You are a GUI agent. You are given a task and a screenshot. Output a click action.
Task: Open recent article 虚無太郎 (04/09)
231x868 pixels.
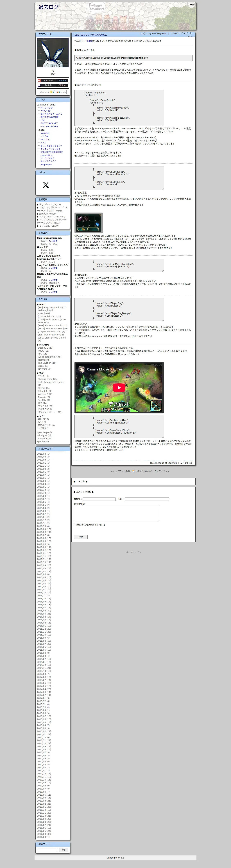[47, 214]
